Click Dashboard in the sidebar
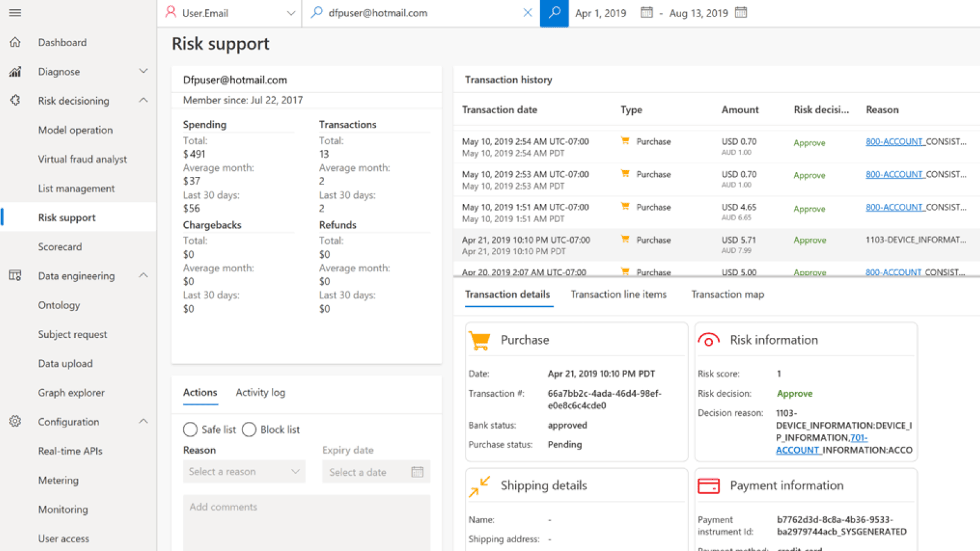 pyautogui.click(x=62, y=42)
